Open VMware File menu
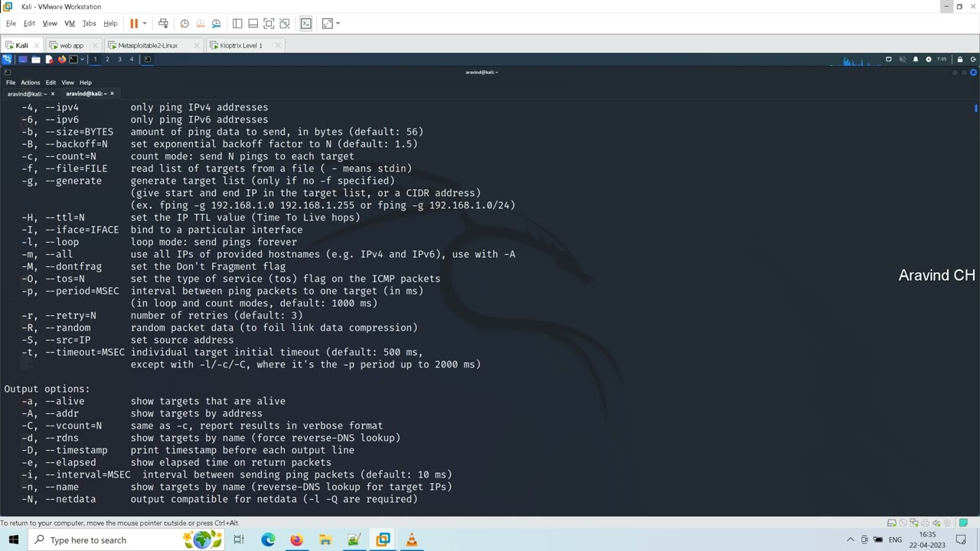The height and width of the screenshot is (551, 980). click(11, 24)
